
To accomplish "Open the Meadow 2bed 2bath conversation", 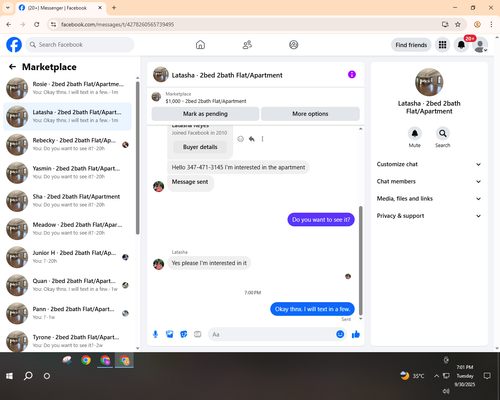I will 67,229.
